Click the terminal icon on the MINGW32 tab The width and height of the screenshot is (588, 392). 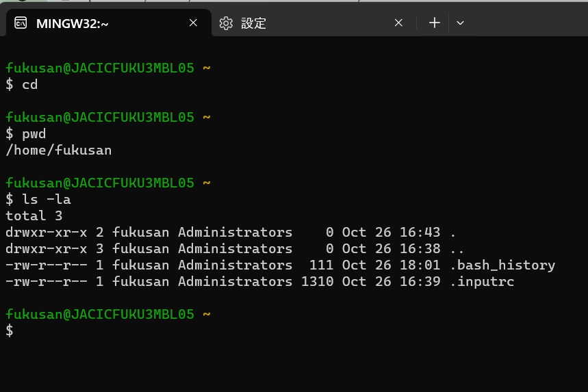click(21, 23)
